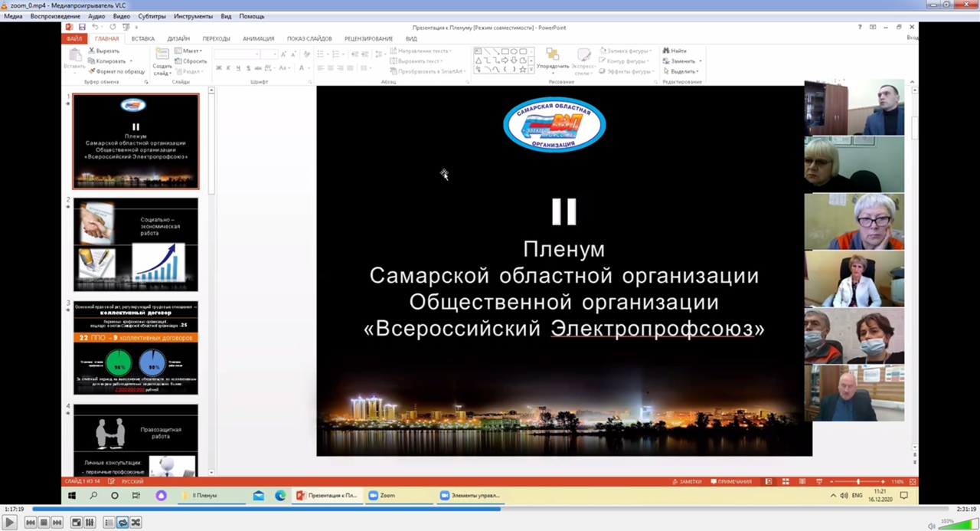This screenshot has width=980, height=531.
Task: Toggle underline Ч formatting
Action: point(238,68)
